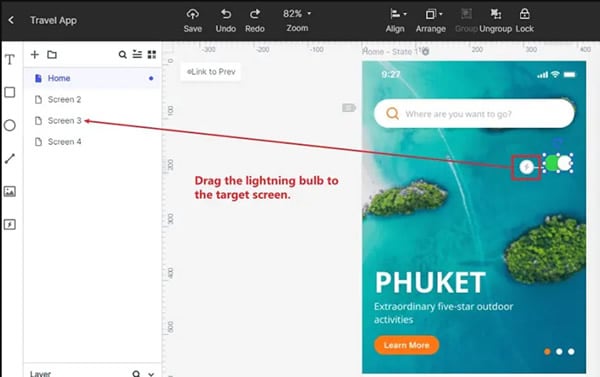
Task: Select the Home screen
Action: click(x=92, y=78)
